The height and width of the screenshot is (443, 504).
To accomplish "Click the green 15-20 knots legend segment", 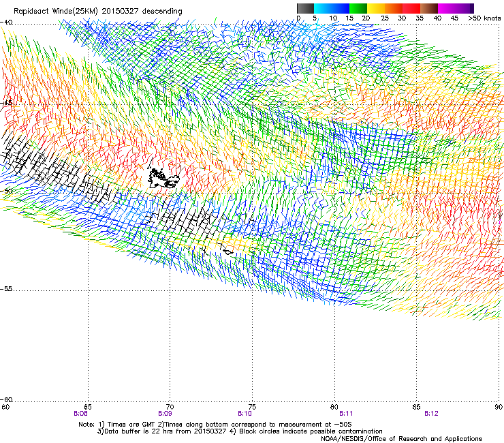I will click(358, 8).
